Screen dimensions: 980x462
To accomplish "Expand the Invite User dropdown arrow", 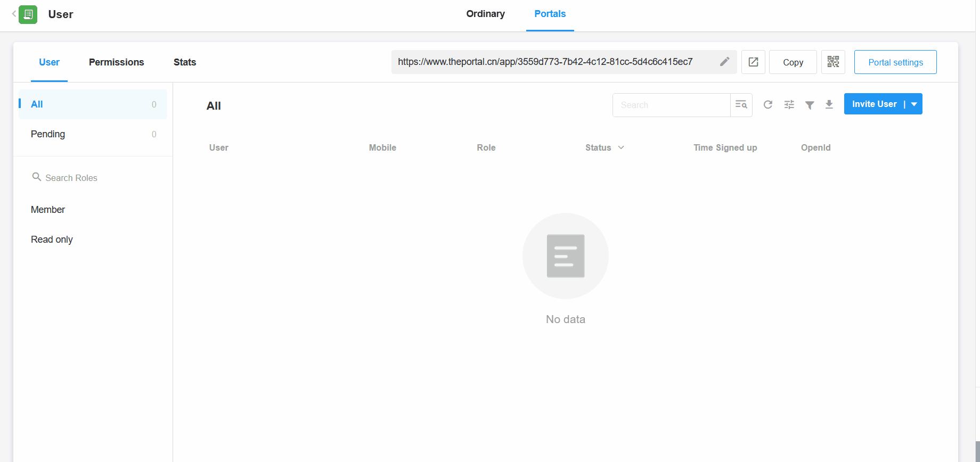I will (x=914, y=104).
